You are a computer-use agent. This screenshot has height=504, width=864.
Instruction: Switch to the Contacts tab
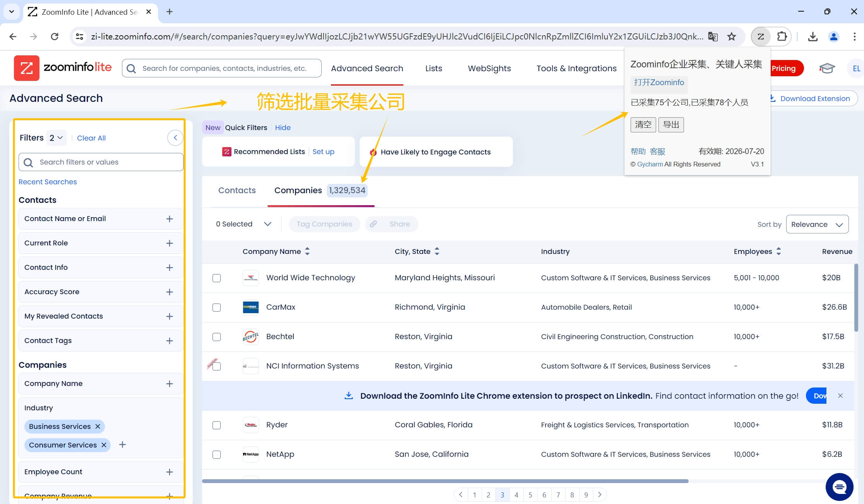(x=237, y=190)
